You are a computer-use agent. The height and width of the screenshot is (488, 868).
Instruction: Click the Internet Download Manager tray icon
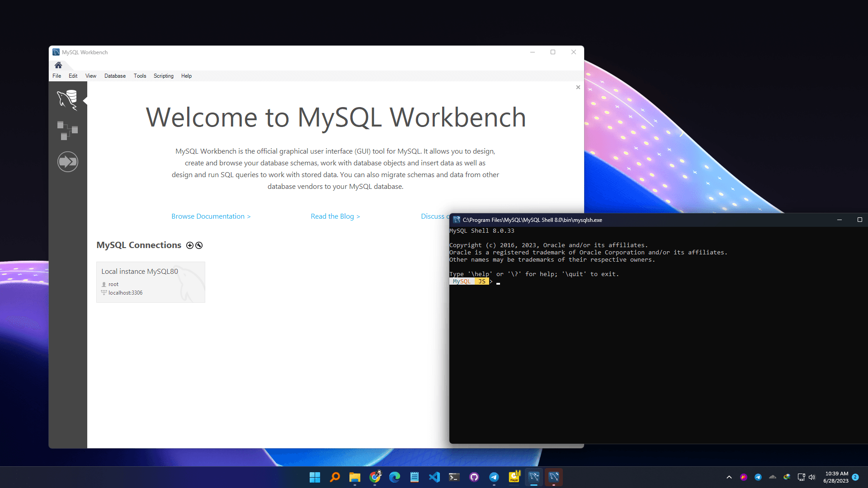pos(787,477)
